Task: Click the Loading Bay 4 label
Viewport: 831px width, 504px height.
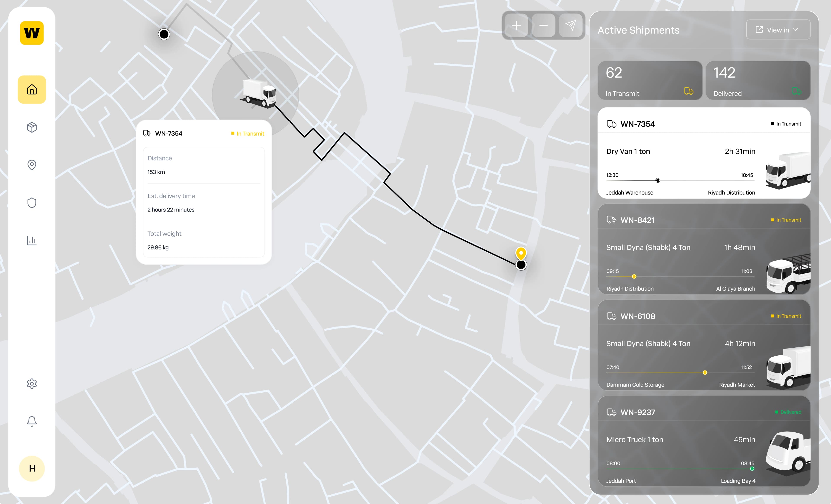Action: coord(738,481)
